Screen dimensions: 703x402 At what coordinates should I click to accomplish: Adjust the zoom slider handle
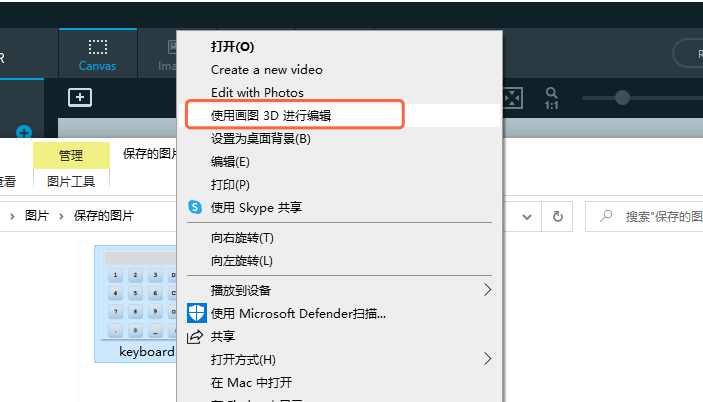click(622, 97)
